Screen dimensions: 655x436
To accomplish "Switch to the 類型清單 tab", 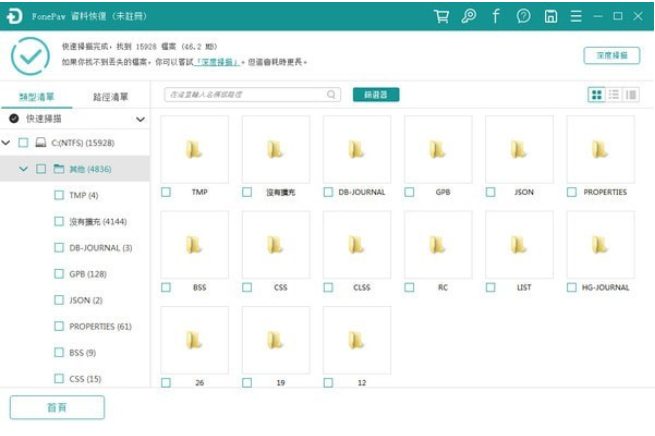I will point(37,97).
